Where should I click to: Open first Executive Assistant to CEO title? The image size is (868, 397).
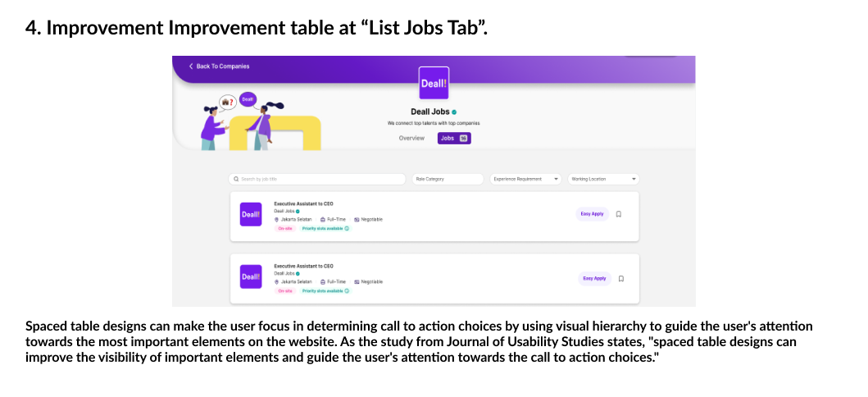tap(303, 203)
